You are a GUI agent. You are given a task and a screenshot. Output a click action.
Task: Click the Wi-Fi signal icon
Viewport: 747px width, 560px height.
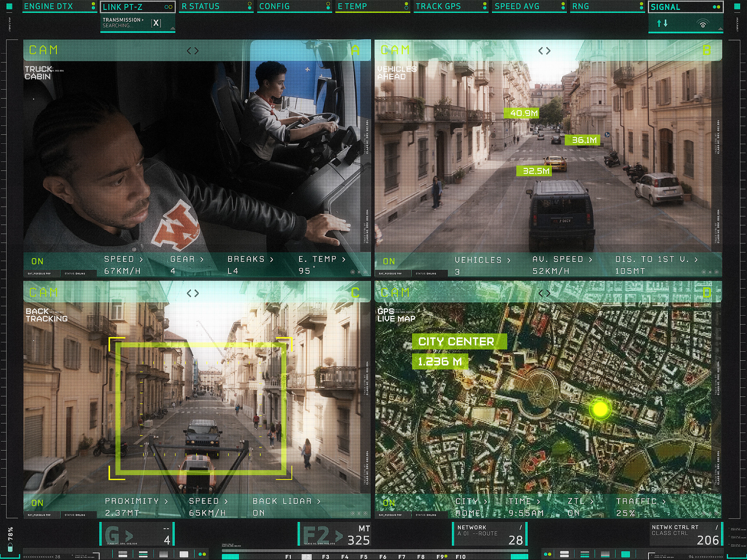(703, 24)
